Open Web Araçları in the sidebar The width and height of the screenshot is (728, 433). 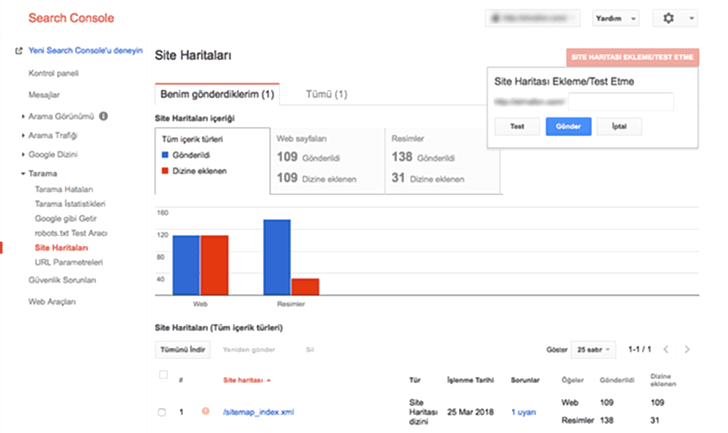52,302
